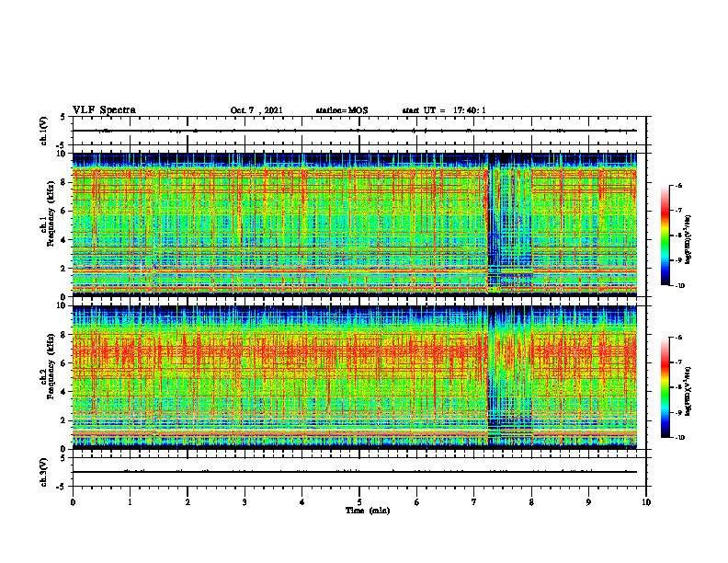
Task: Click the ch.3 voltage waveform trace
Action: (x=355, y=472)
